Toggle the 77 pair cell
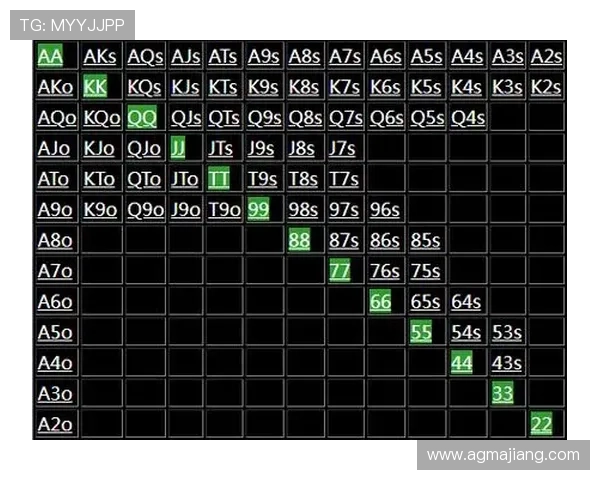Viewport: 600px width, 480px height. click(340, 271)
